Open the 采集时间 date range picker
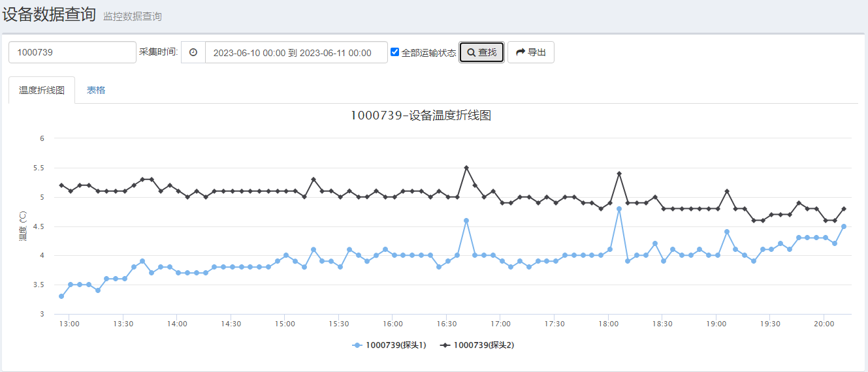868x372 pixels. click(296, 53)
